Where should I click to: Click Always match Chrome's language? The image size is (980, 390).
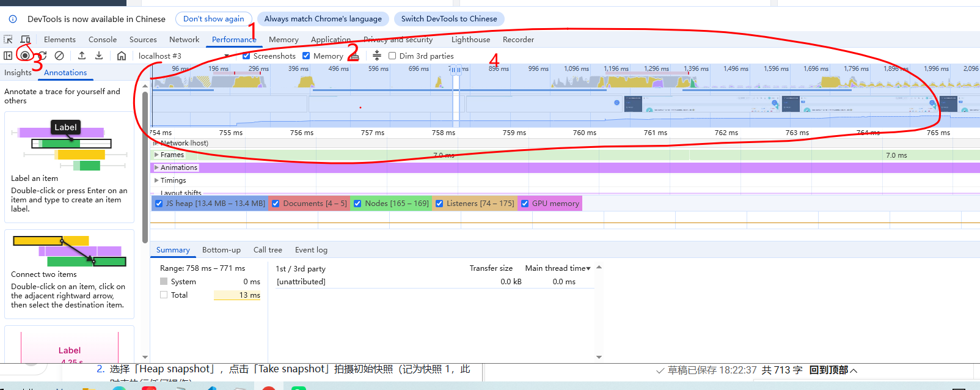click(x=323, y=19)
